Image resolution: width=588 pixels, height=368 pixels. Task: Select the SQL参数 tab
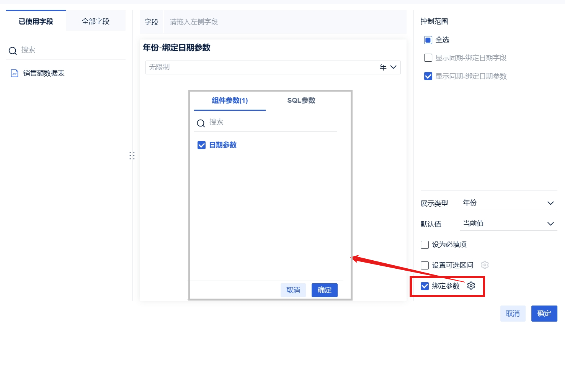(x=301, y=100)
